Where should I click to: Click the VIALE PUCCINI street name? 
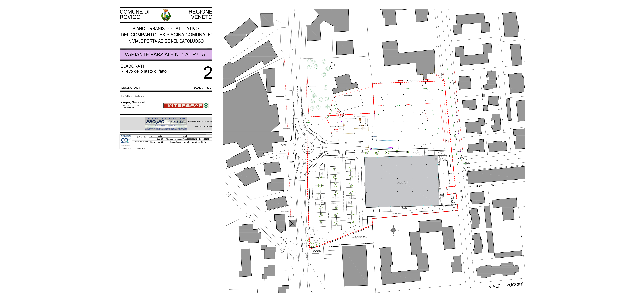tap(506, 285)
